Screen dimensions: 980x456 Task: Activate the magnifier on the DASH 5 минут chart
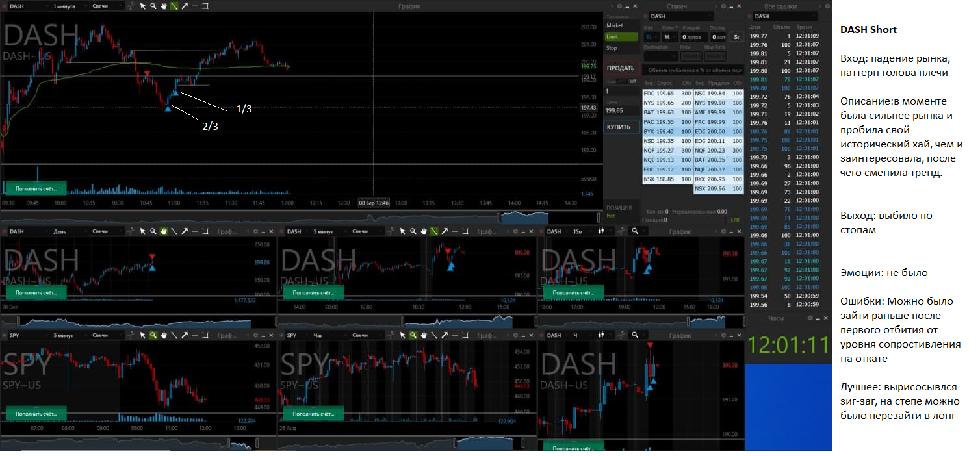413,231
